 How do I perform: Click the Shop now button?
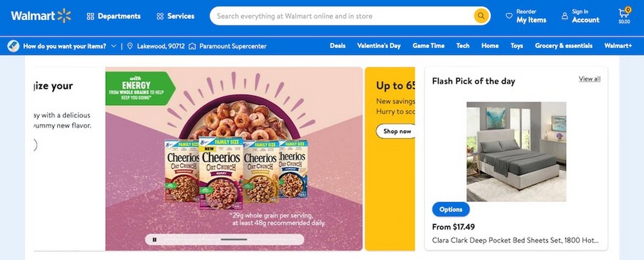click(x=397, y=131)
